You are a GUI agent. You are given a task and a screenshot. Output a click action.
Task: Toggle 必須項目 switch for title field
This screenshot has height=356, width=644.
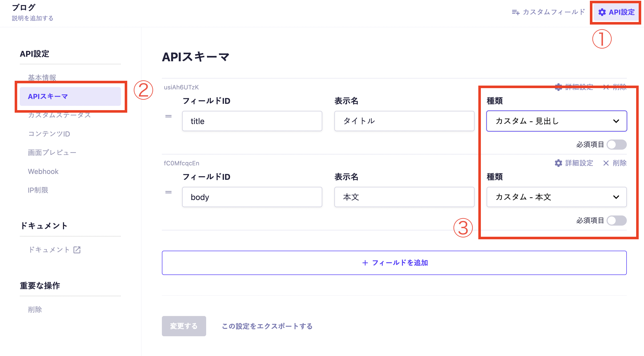click(x=616, y=145)
